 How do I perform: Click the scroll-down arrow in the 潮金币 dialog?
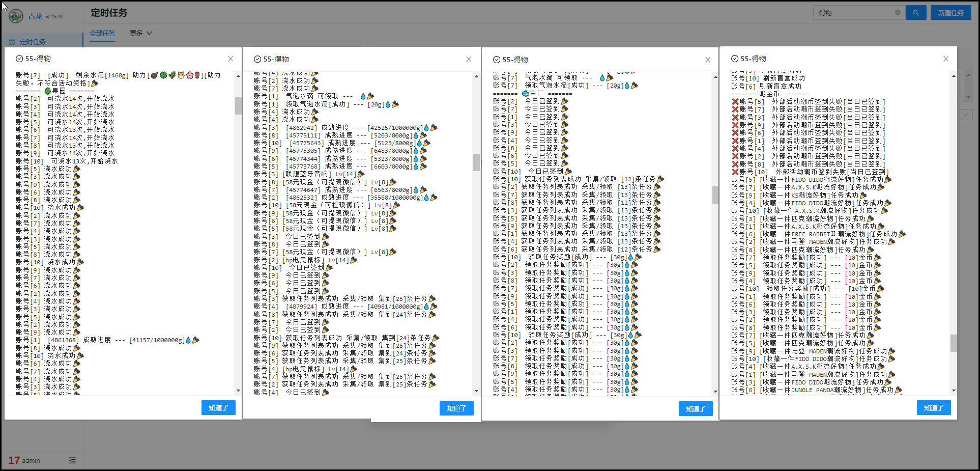pyautogui.click(x=954, y=391)
